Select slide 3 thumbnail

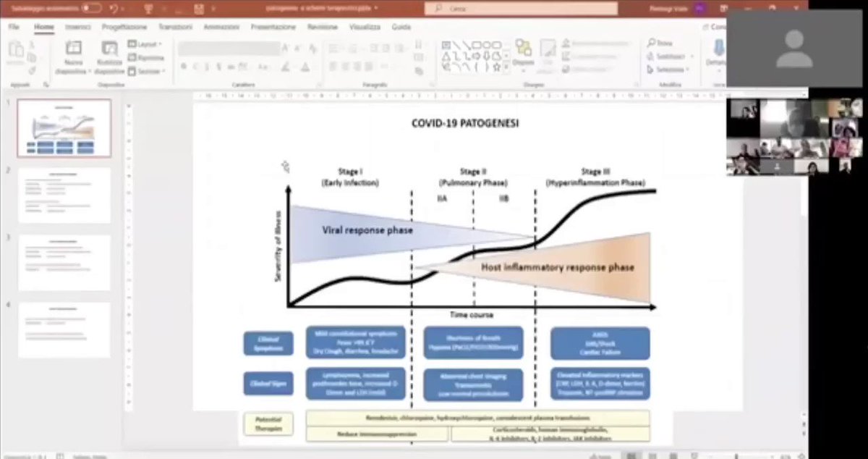[x=64, y=263]
